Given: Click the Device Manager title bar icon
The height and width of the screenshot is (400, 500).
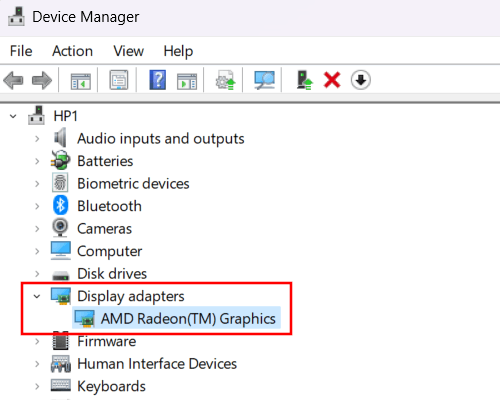Looking at the screenshot, I should pyautogui.click(x=16, y=16).
